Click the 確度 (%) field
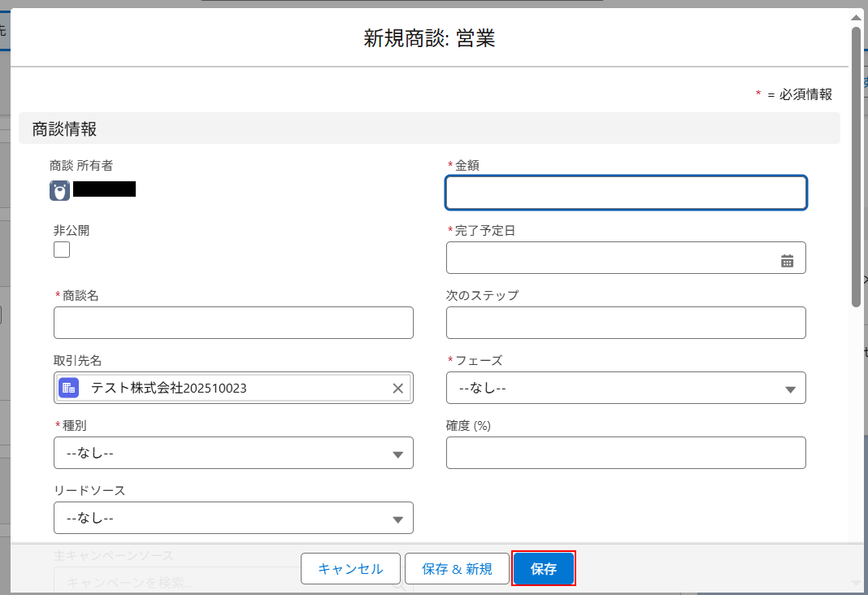The width and height of the screenshot is (868, 595). [626, 453]
